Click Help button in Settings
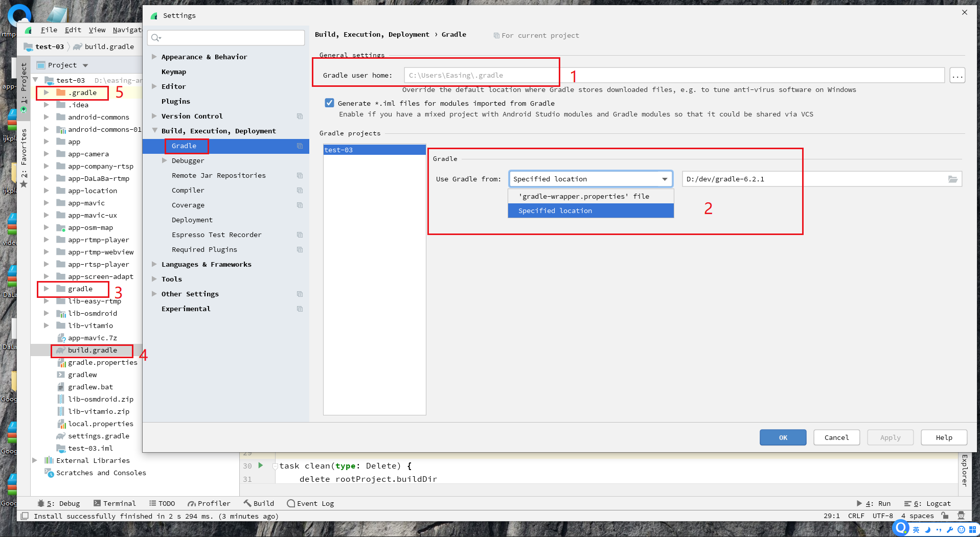The image size is (980, 537). tap(944, 437)
